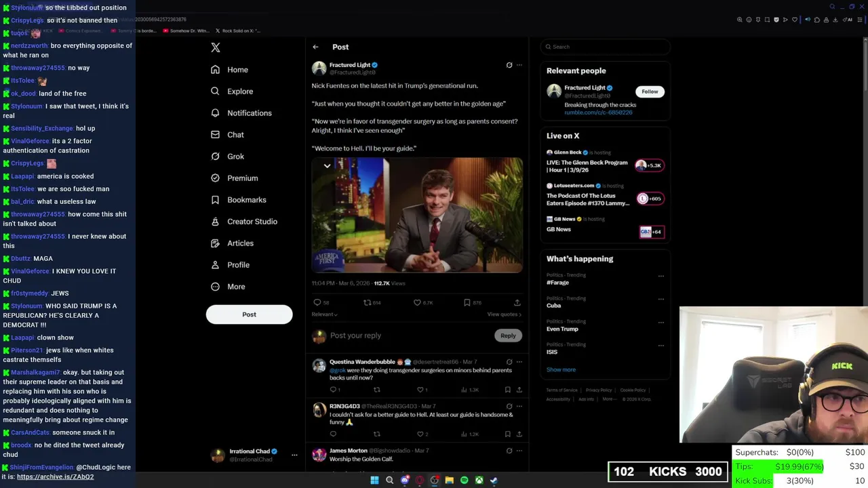Repost the post with 614 reposts
The image size is (868, 488).
[x=368, y=303]
